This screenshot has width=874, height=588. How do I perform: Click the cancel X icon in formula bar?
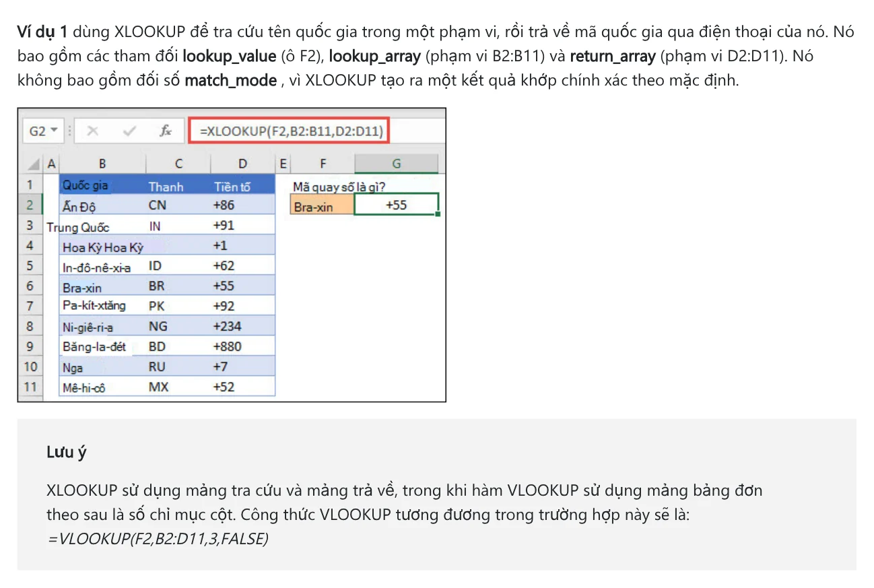[x=93, y=131]
